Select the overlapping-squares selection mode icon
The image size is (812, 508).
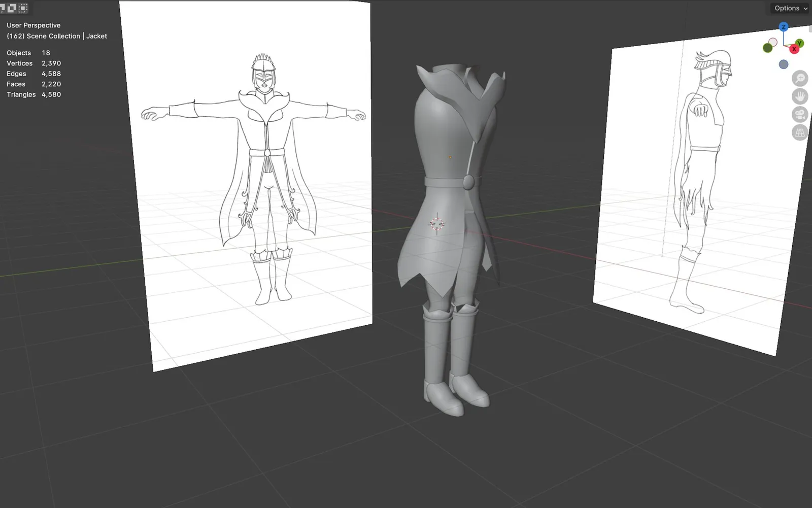click(11, 8)
